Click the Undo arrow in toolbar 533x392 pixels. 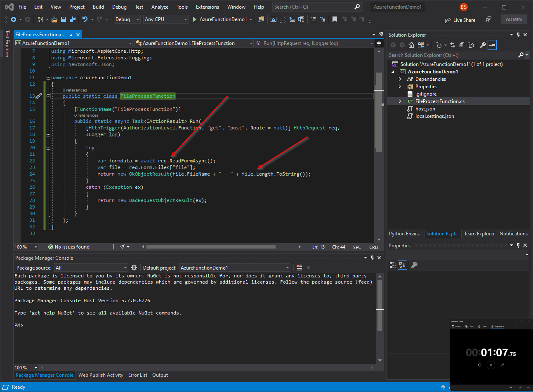coord(85,19)
